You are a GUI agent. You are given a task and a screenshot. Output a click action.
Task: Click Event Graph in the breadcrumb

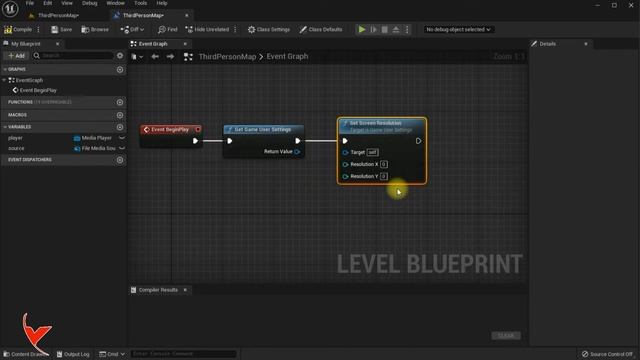(x=287, y=57)
